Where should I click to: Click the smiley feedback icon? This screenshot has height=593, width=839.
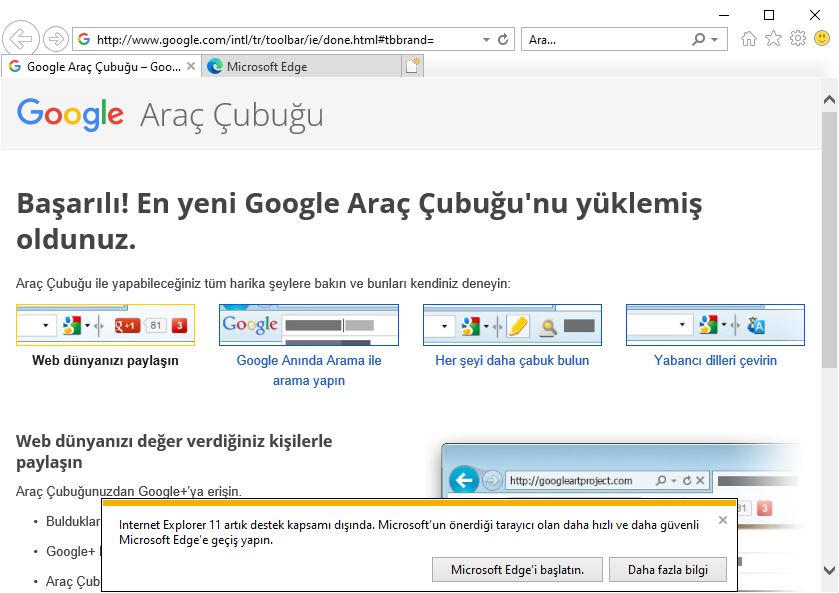tap(822, 38)
